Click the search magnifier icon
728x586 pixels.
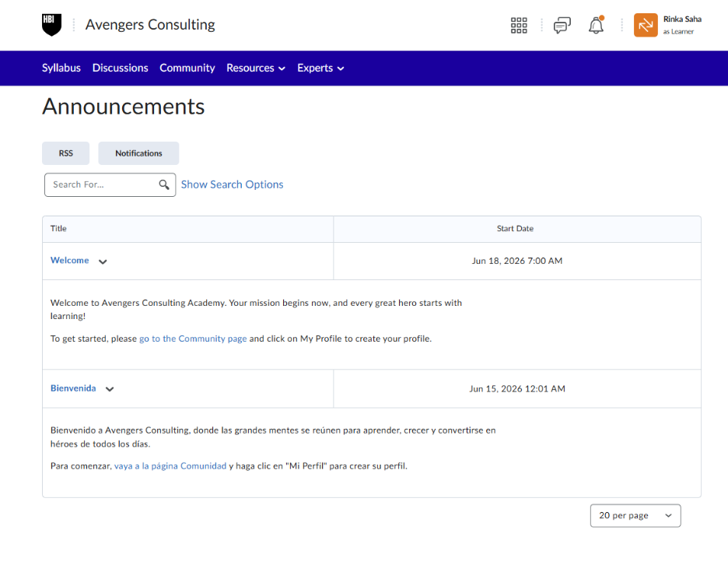click(164, 184)
